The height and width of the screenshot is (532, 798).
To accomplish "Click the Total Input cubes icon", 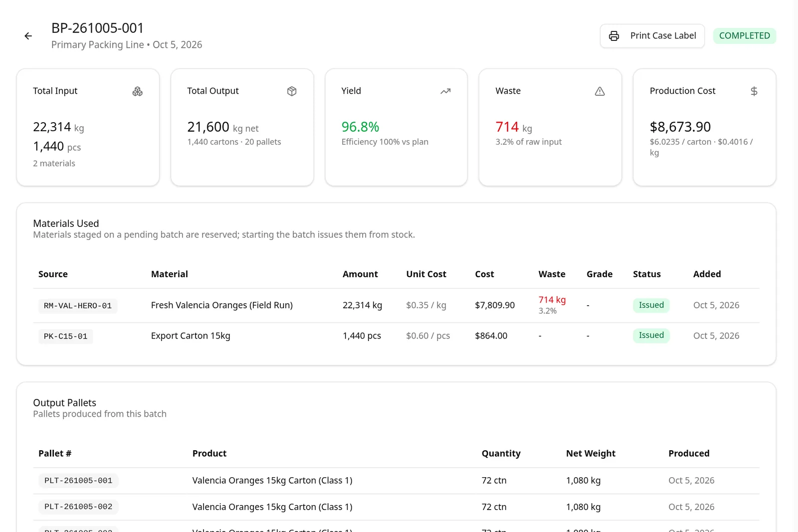I will [138, 91].
